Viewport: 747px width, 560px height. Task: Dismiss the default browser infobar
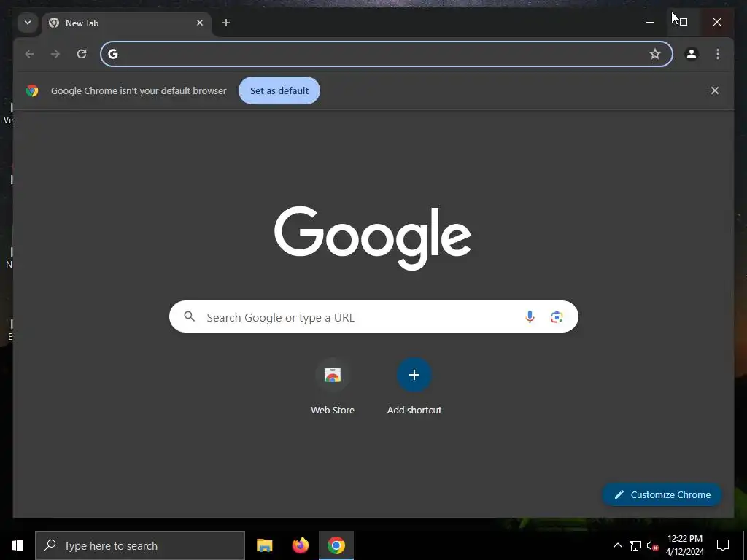715,90
